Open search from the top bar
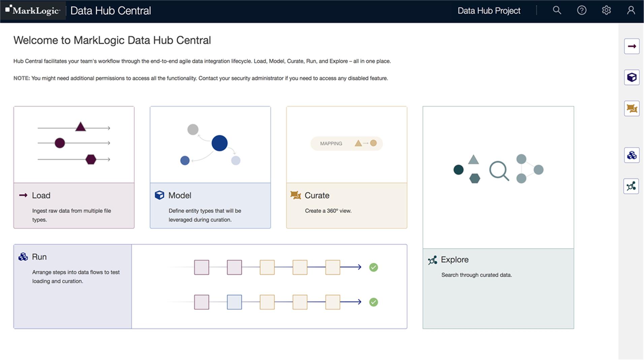 [x=557, y=10]
